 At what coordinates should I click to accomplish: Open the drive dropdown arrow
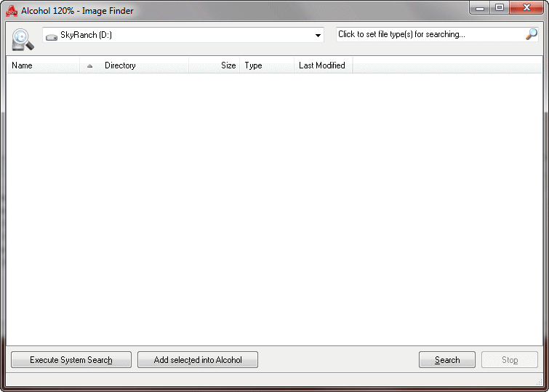click(x=318, y=36)
